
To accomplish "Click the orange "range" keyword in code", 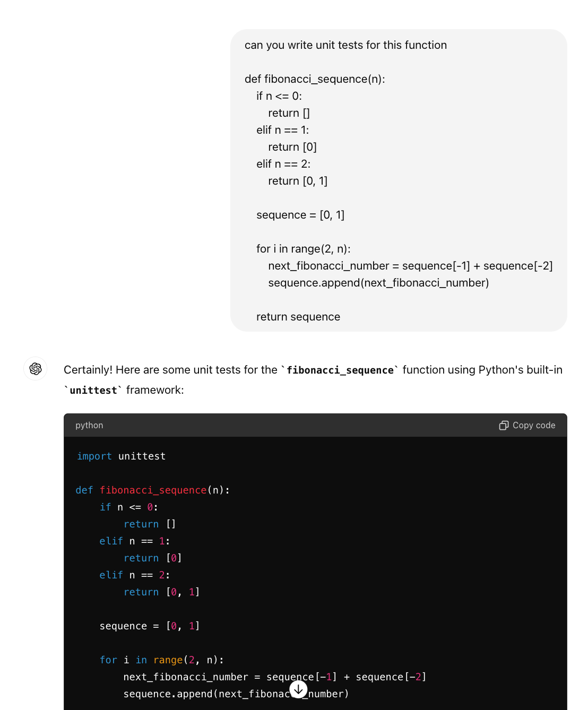I will 168,660.
